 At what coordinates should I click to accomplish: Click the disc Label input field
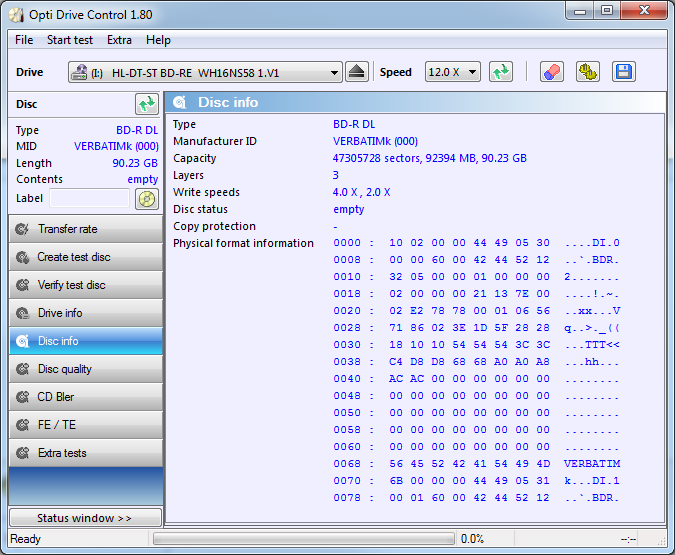(89, 198)
